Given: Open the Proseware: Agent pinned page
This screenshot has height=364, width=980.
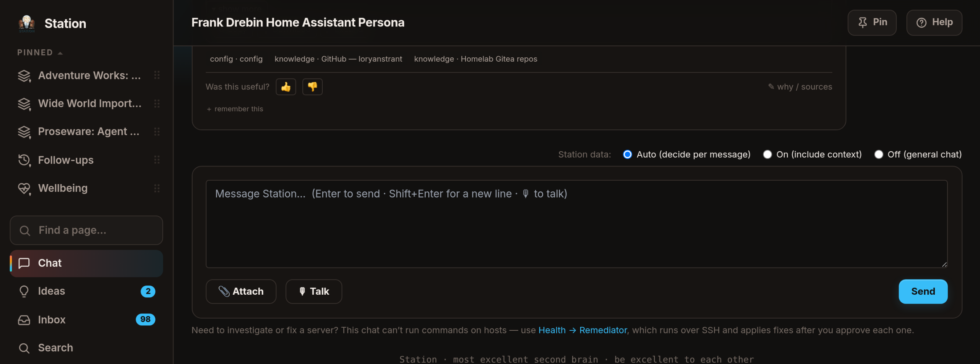Looking at the screenshot, I should (x=88, y=132).
